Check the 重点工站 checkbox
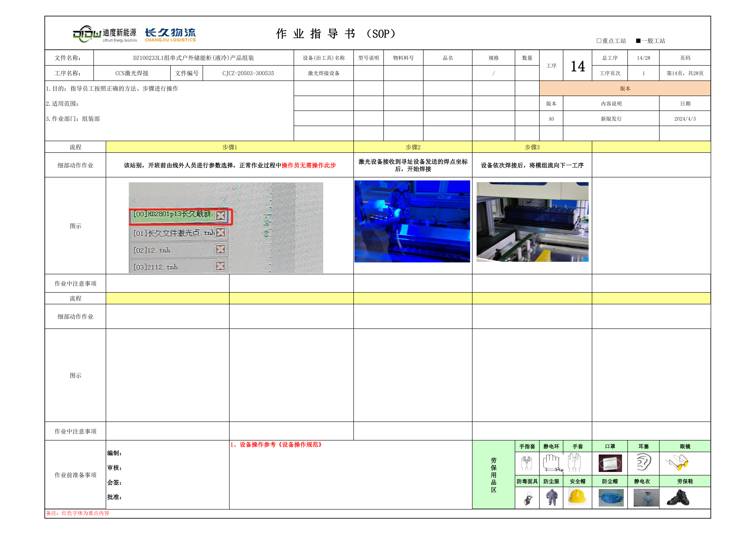 click(x=599, y=41)
